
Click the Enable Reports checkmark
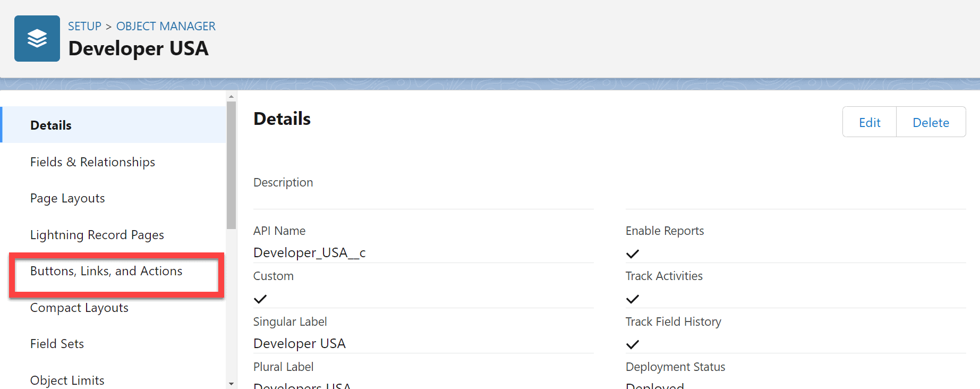pyautogui.click(x=632, y=254)
